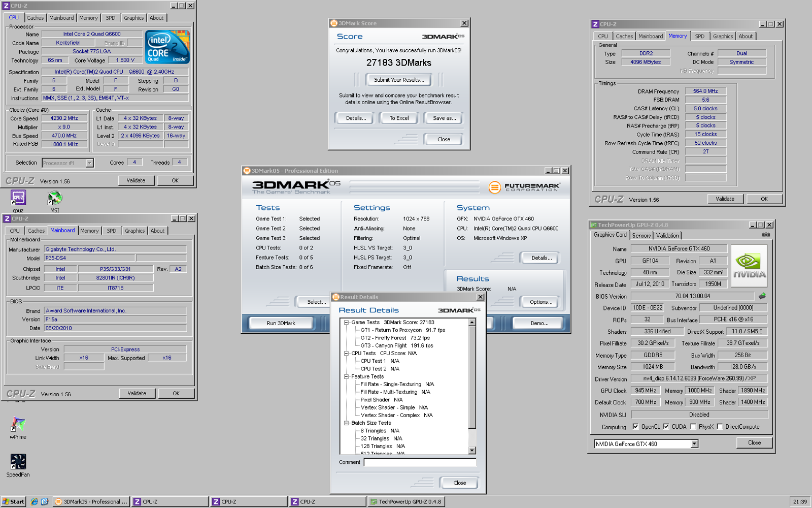Switch to the Validation tab in GPU-Z
Viewport: 812px width, 508px height.
[x=667, y=236]
